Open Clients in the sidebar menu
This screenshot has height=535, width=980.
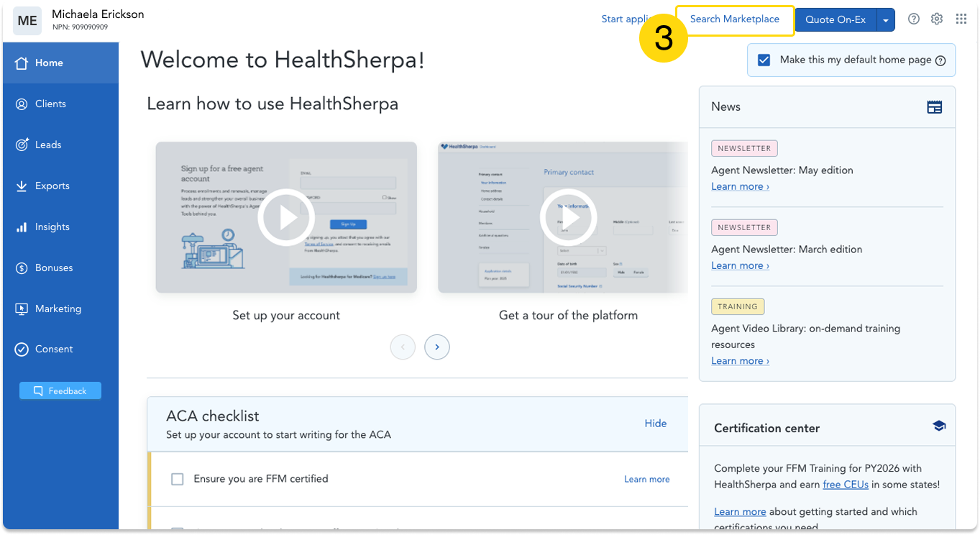(60, 104)
